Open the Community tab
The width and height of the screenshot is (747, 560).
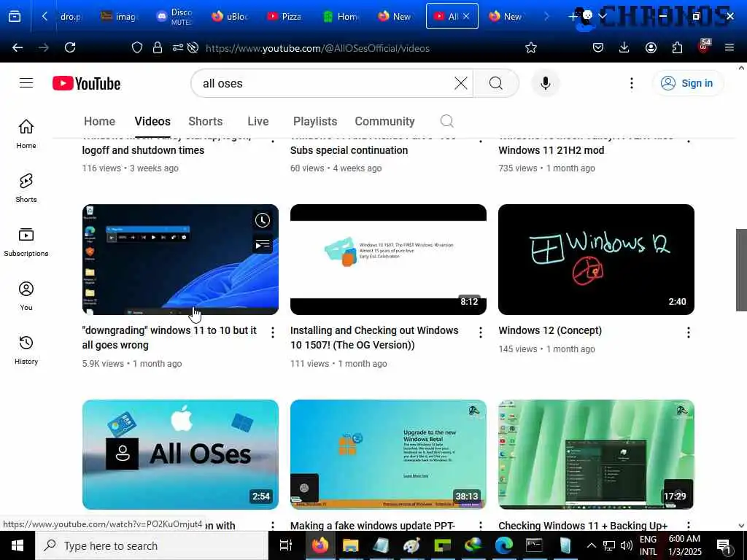(385, 122)
